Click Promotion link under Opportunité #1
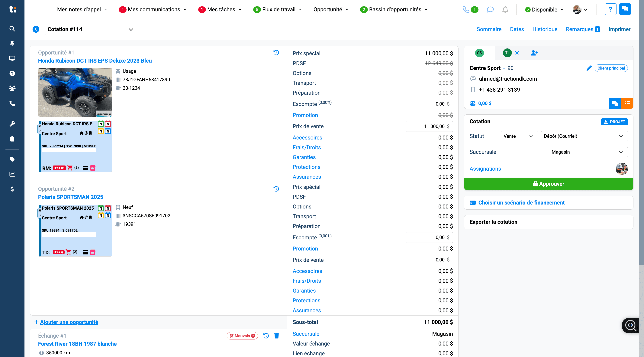Screen dimensions: 644x357 (x=305, y=115)
